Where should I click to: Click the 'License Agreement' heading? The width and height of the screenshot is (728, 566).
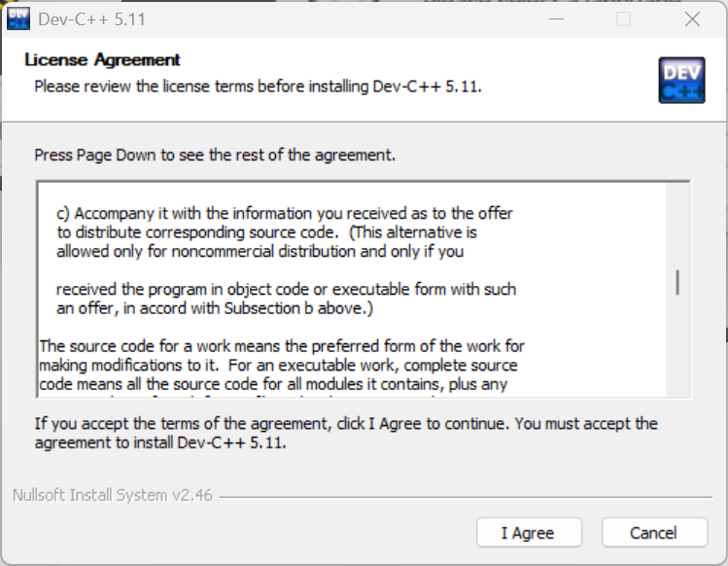click(102, 60)
